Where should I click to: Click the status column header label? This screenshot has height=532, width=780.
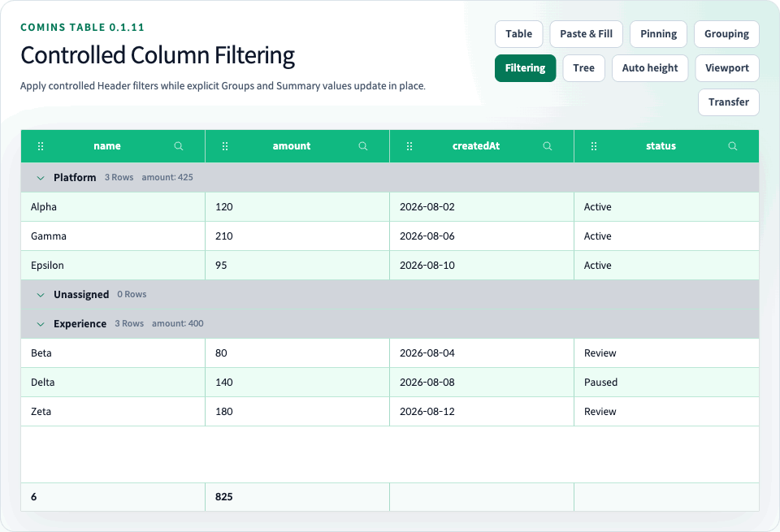(661, 146)
